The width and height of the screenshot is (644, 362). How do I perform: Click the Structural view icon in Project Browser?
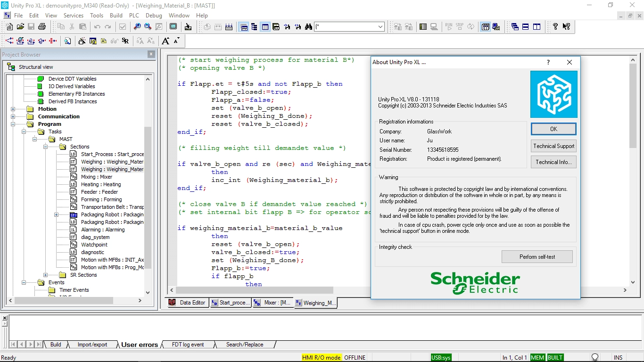coord(12,67)
